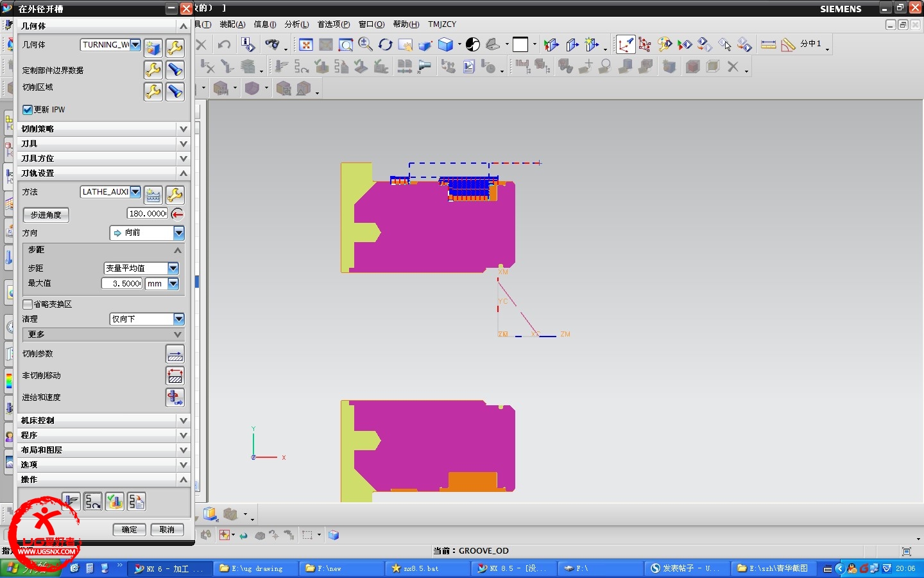
Task: Open 非切削移动 settings icon
Action: 175,376
